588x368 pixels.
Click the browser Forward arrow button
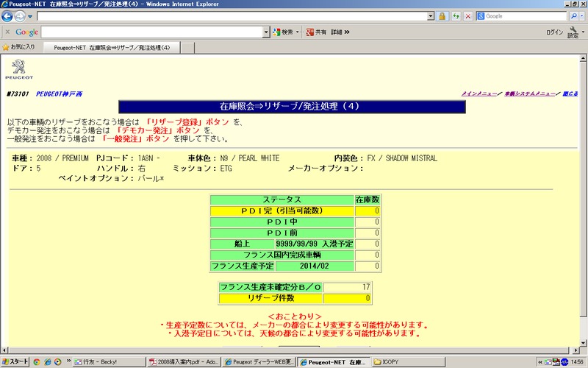(x=20, y=16)
